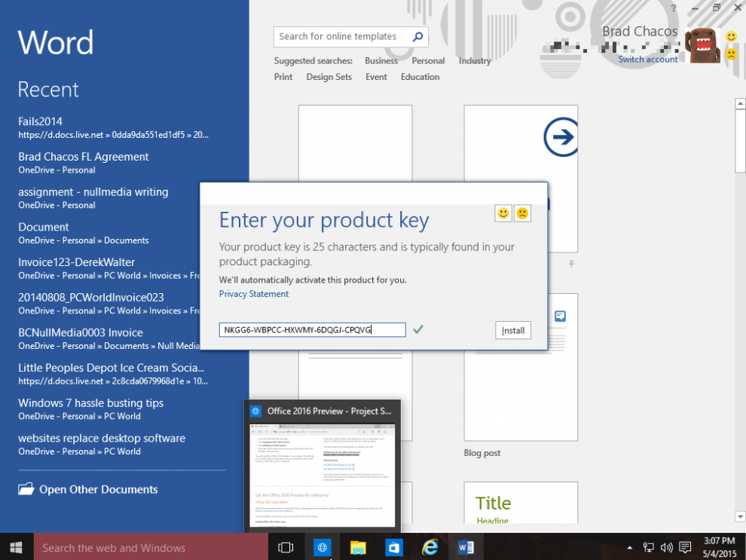Viewport: 746px width, 560px height.
Task: Click the volume speaker icon in tray
Action: coord(667,548)
